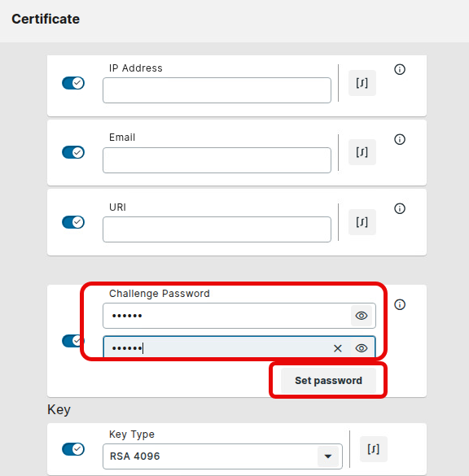Toggle the Key Type switch

point(73,449)
